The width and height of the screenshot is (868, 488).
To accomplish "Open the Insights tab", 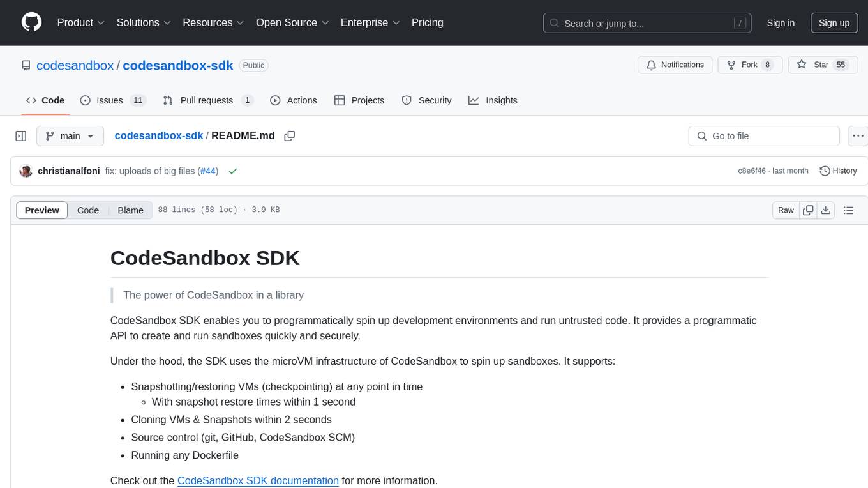I will point(493,100).
